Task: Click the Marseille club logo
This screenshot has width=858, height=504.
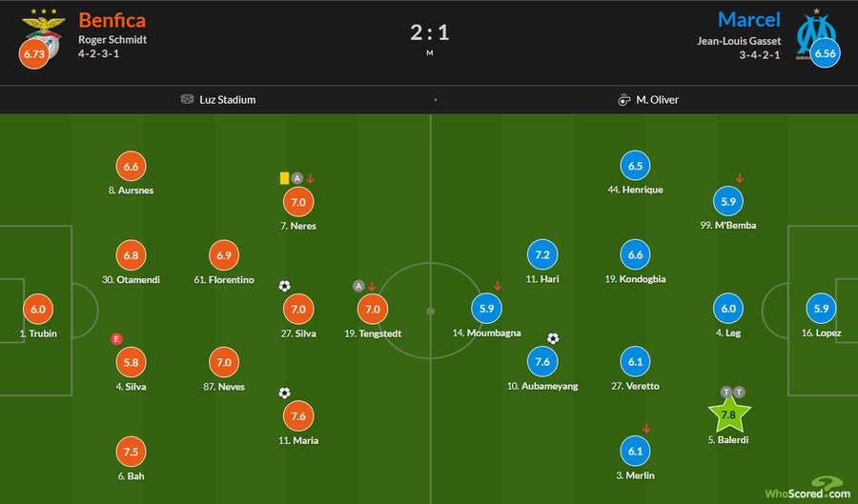Action: tap(815, 34)
